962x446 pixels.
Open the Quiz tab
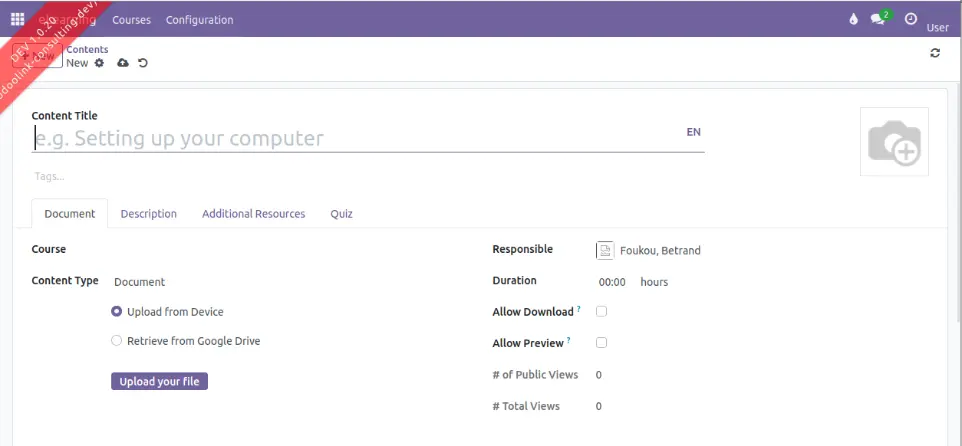pos(341,214)
